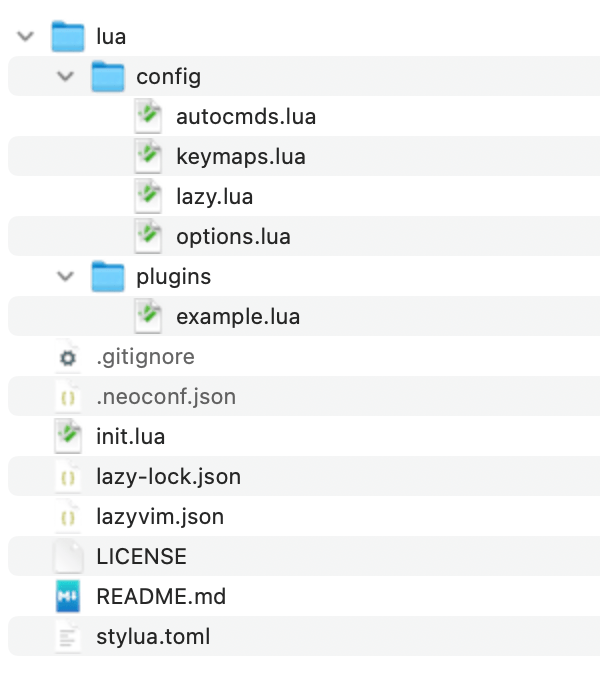The height and width of the screenshot is (690, 600).
Task: Collapse the plugins folder chevron
Action: (66, 276)
